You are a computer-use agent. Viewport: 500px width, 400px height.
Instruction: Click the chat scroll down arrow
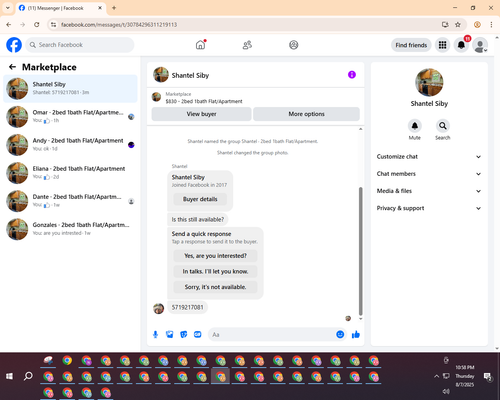pos(360,319)
